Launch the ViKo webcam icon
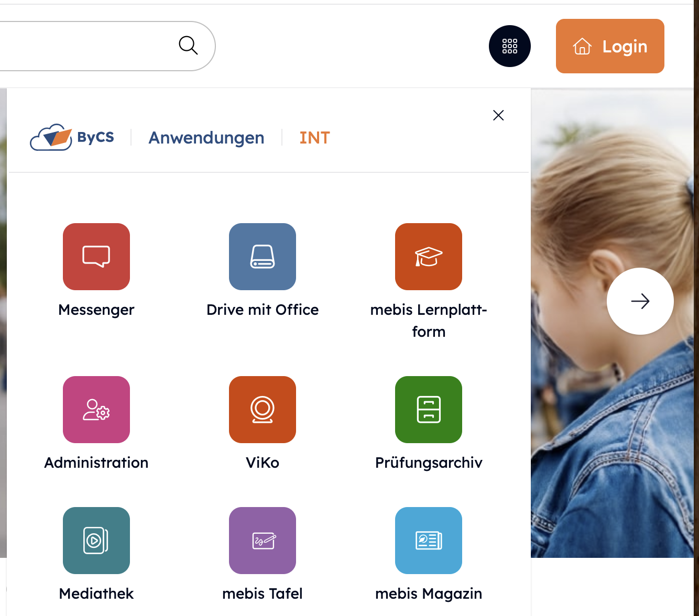This screenshot has width=699, height=616. click(x=263, y=410)
